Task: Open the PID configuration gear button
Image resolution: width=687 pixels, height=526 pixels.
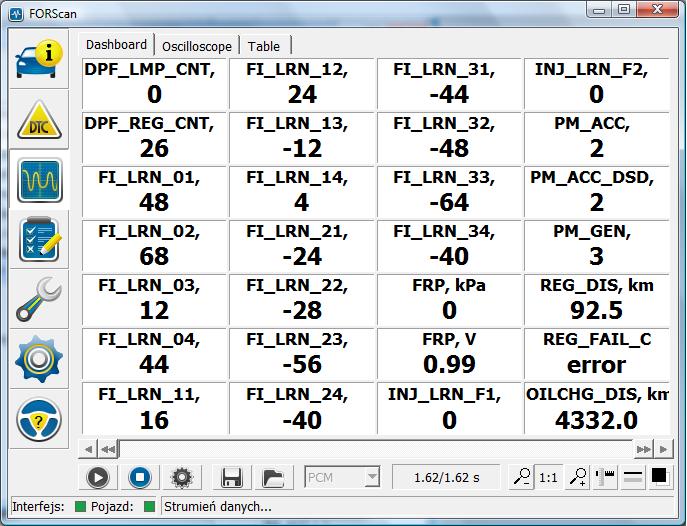Action: point(181,478)
